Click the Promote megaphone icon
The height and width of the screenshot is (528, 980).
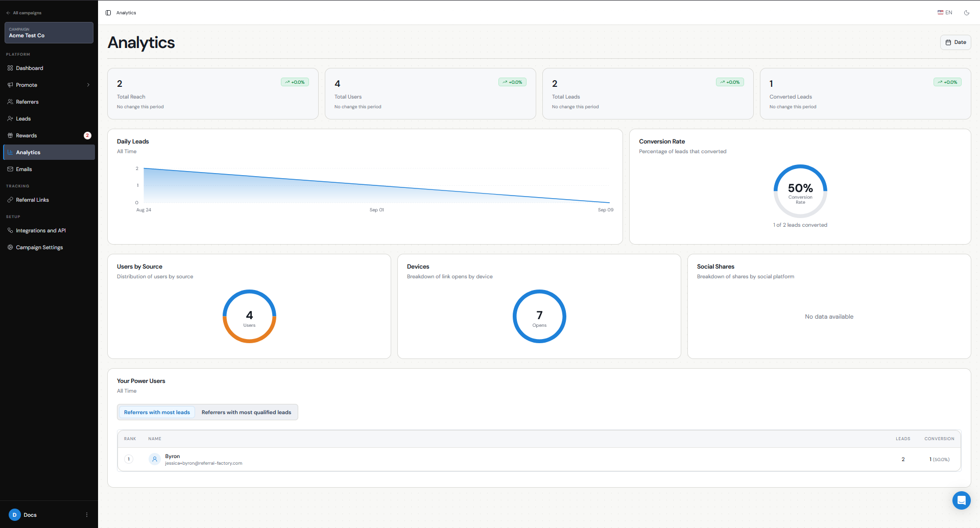(x=10, y=85)
